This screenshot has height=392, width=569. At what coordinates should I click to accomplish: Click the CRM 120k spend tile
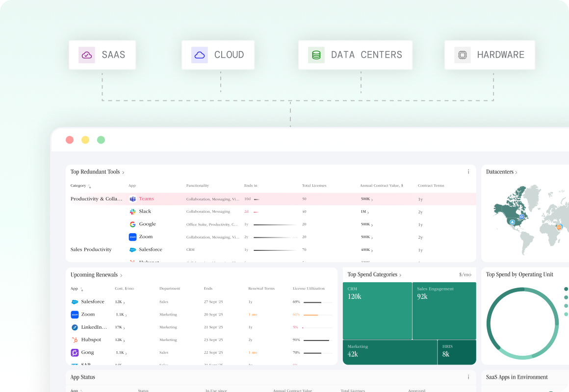pyautogui.click(x=377, y=311)
